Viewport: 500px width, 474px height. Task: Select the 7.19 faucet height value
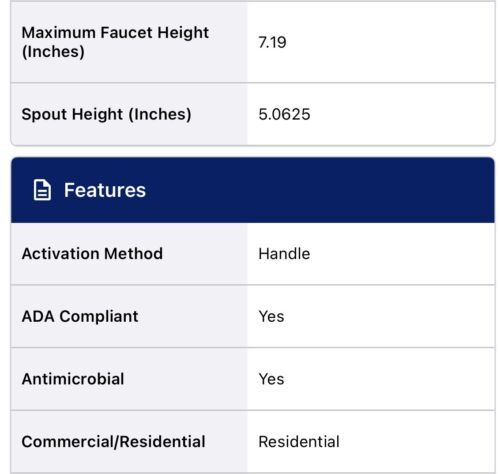click(x=272, y=42)
